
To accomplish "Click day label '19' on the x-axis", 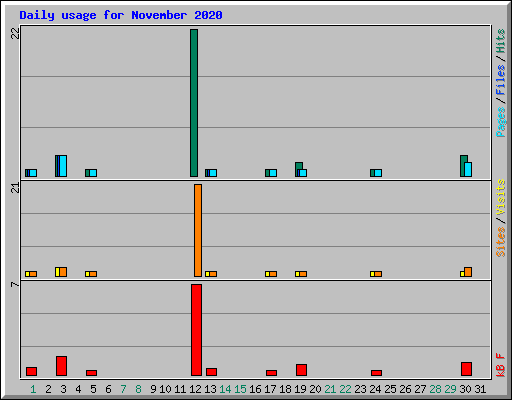I will click(300, 389).
